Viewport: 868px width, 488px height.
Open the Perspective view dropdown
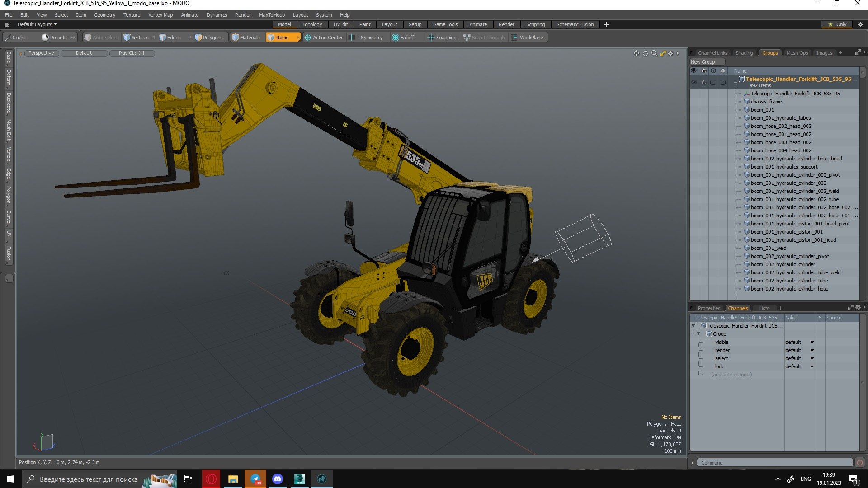tap(41, 53)
